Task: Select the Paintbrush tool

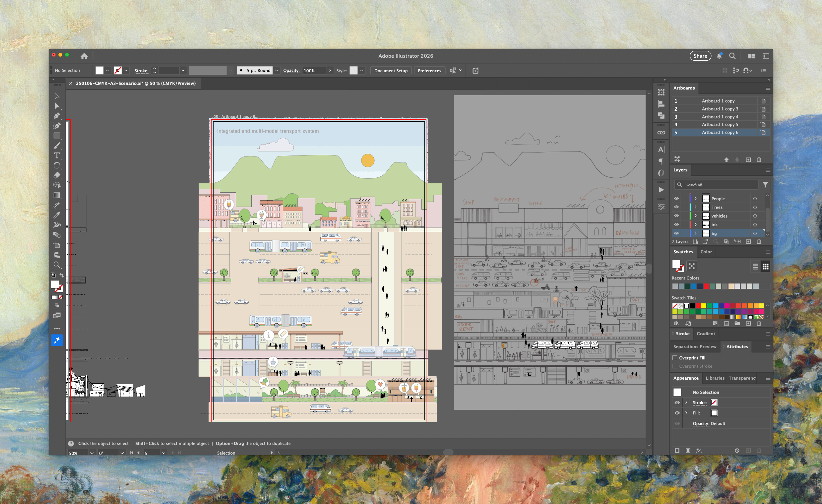Action: click(x=57, y=145)
